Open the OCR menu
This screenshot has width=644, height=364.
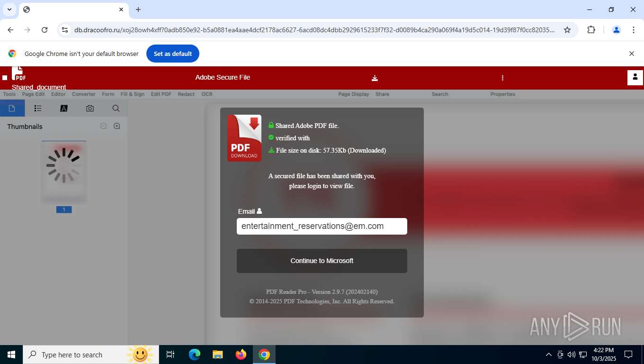tap(207, 94)
